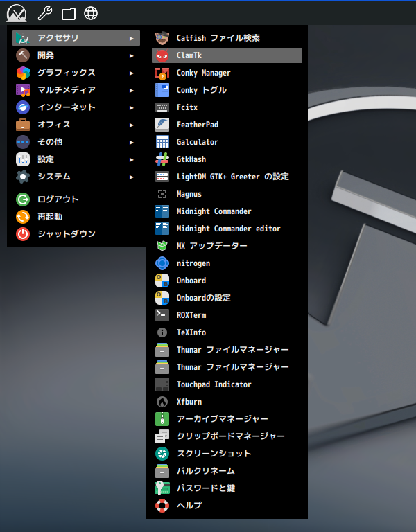416x532 pixels.
Task: Expand the その他 submenu arrow
Action: (x=132, y=142)
